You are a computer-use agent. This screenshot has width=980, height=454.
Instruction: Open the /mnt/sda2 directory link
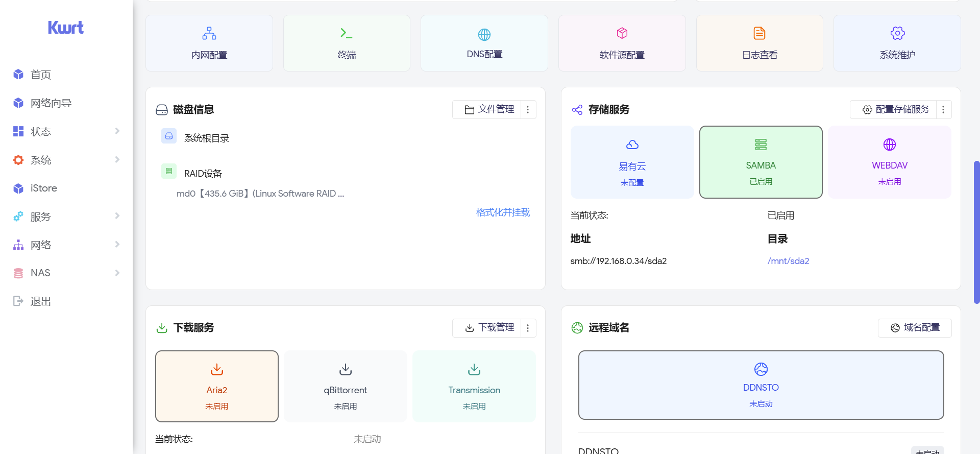click(788, 261)
